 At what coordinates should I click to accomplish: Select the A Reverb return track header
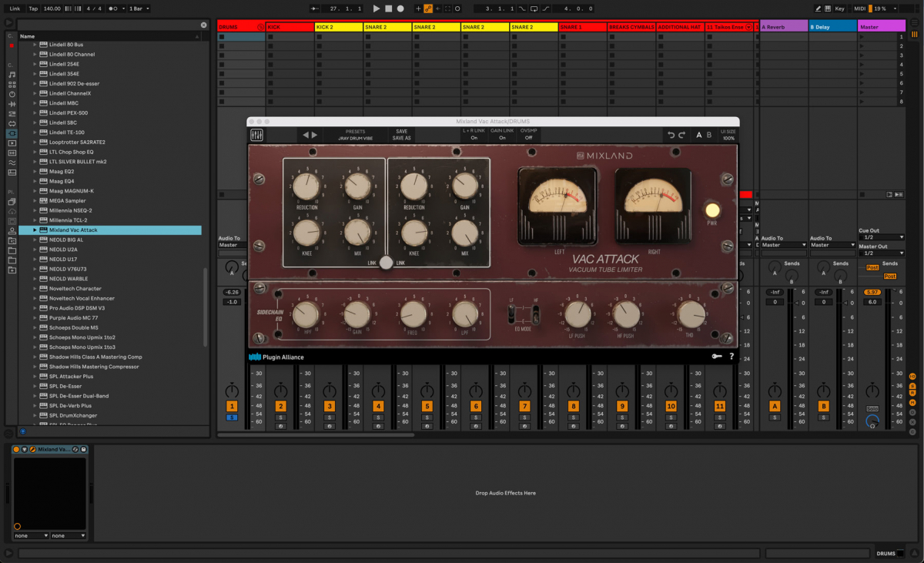783,27
